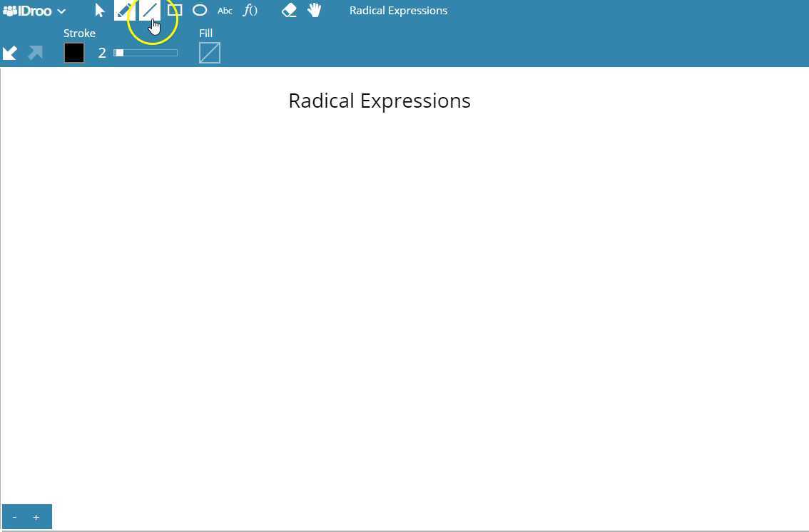Zoom in with the plus button
Viewport: 809px width, 532px height.
pyautogui.click(x=36, y=516)
